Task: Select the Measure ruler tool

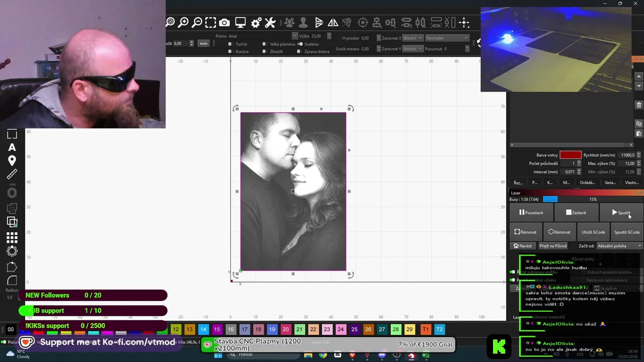Action: click(x=12, y=174)
